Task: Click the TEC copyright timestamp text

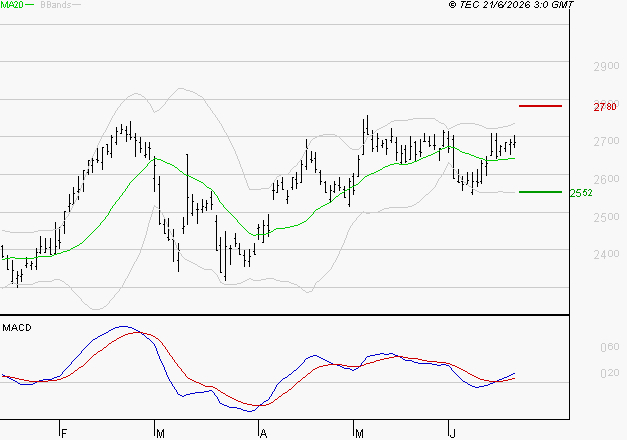Action: point(511,5)
